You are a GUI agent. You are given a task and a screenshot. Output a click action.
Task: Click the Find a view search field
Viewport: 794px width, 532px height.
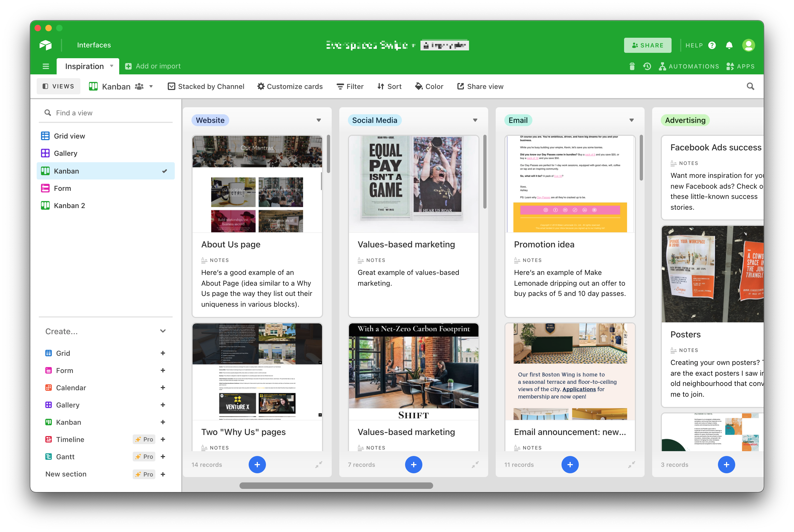(105, 113)
